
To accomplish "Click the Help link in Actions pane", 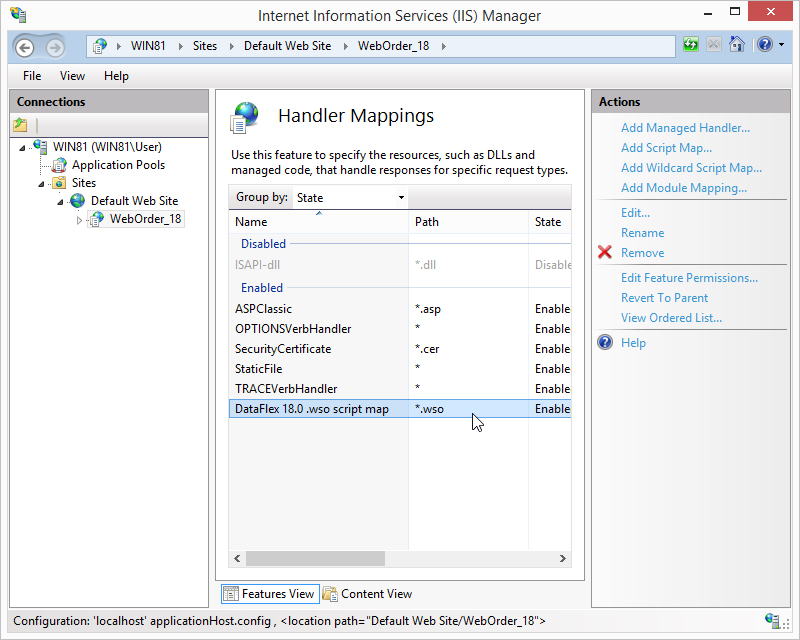I will pos(633,342).
